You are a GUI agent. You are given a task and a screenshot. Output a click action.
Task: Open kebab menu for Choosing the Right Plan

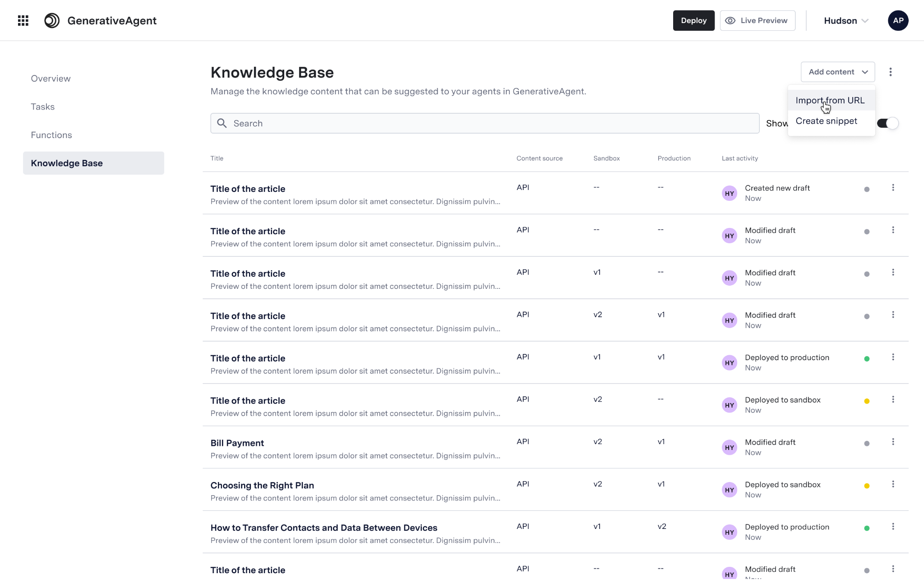pos(893,484)
